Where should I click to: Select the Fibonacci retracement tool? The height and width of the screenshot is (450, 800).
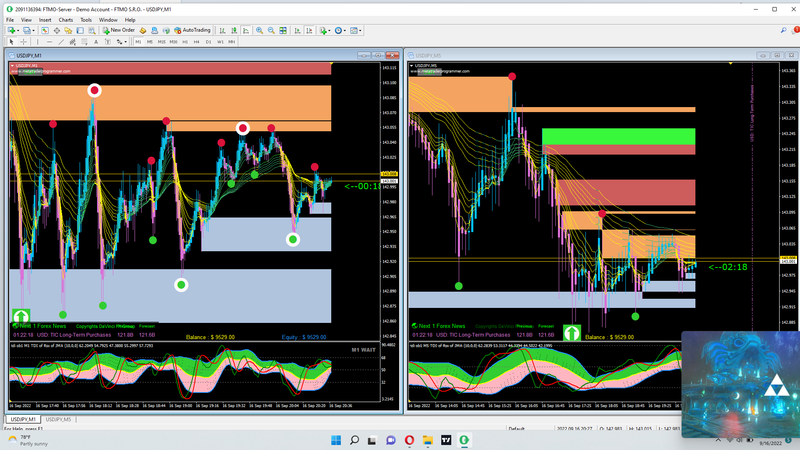pyautogui.click(x=84, y=42)
